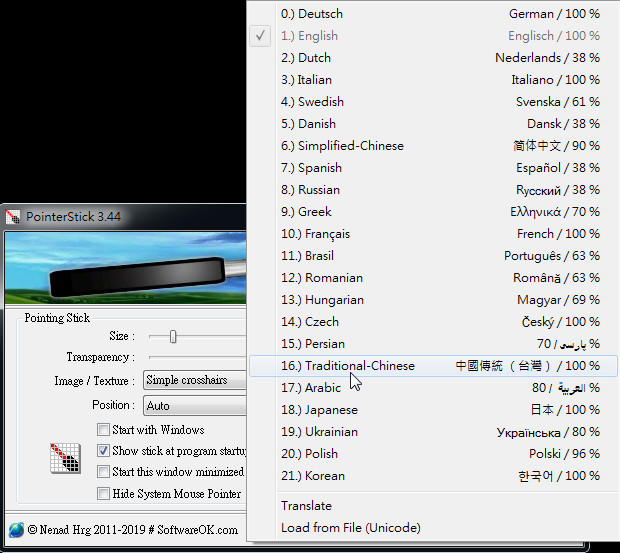Switch language to Romanian
The width and height of the screenshot is (620, 553).
[433, 278]
